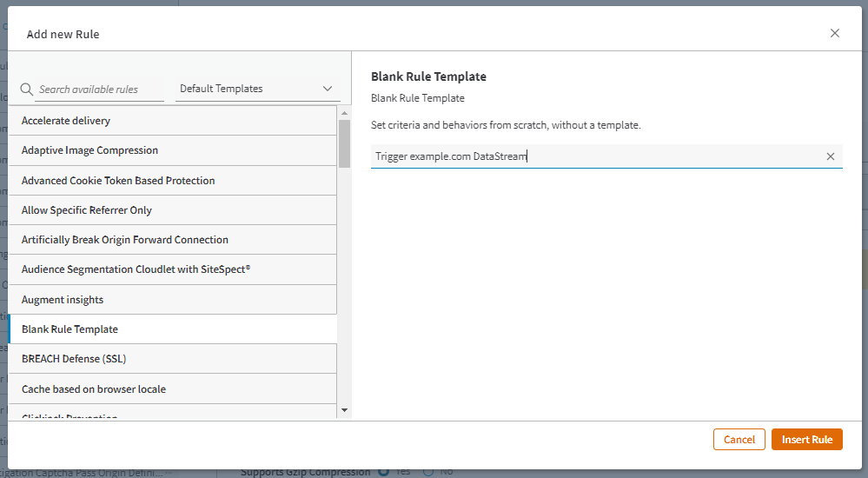868x478 pixels.
Task: Select Yes for Supports Gzip Compression
Action: (x=383, y=472)
